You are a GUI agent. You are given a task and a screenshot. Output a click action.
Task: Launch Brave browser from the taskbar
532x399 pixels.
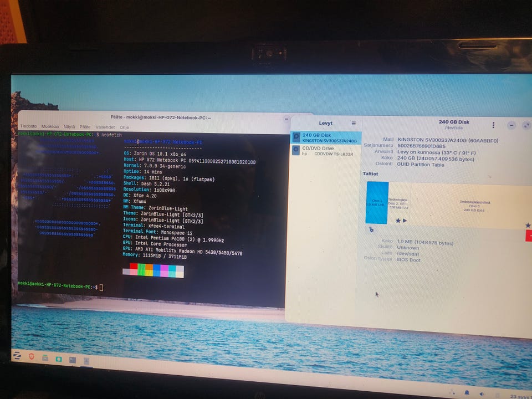point(32,356)
